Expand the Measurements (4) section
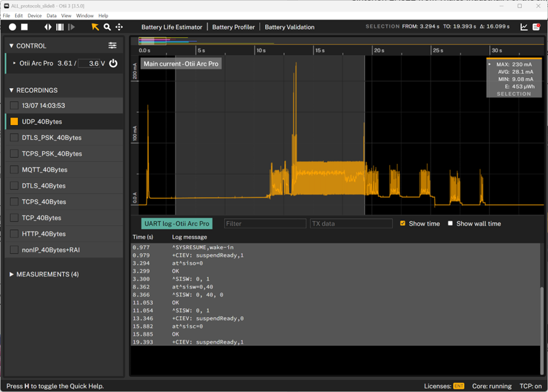The width and height of the screenshot is (548, 392). (12, 274)
